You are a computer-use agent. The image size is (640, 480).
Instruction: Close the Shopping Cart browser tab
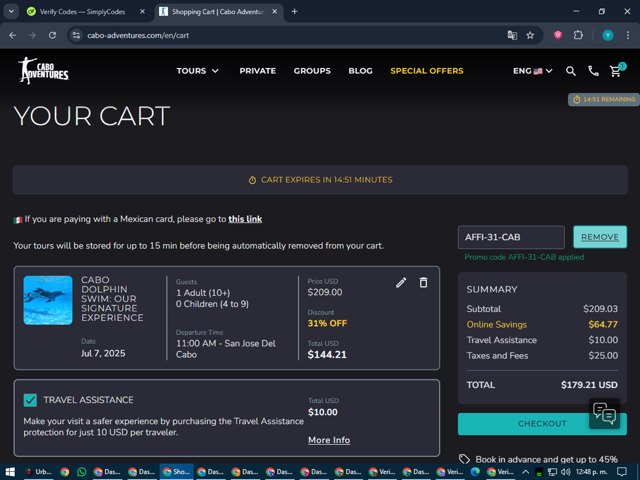(x=275, y=11)
